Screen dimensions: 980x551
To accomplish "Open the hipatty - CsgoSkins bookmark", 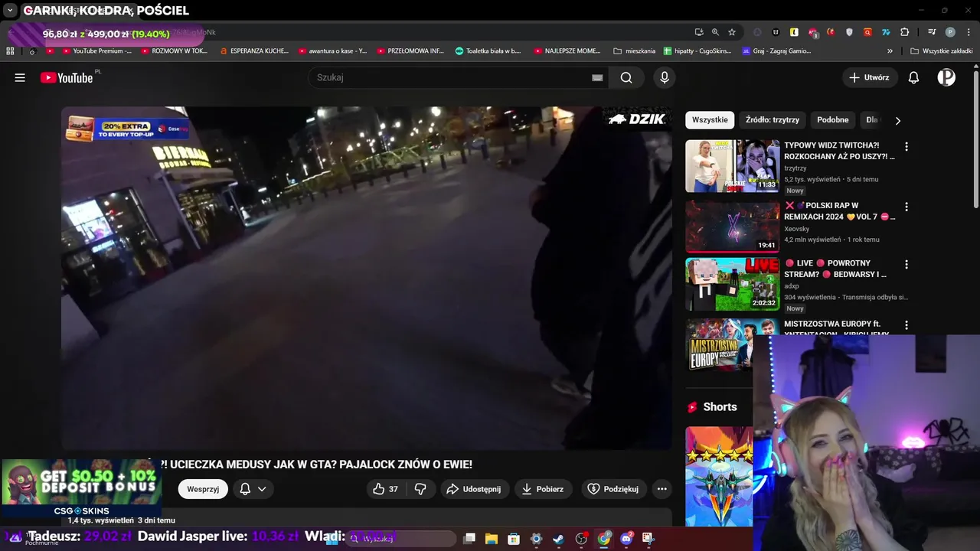I will tap(697, 51).
